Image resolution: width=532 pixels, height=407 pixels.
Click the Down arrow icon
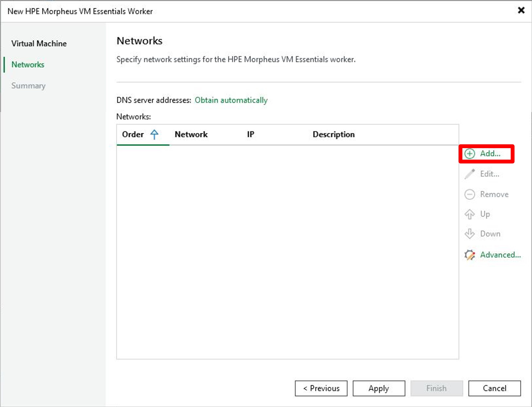470,234
